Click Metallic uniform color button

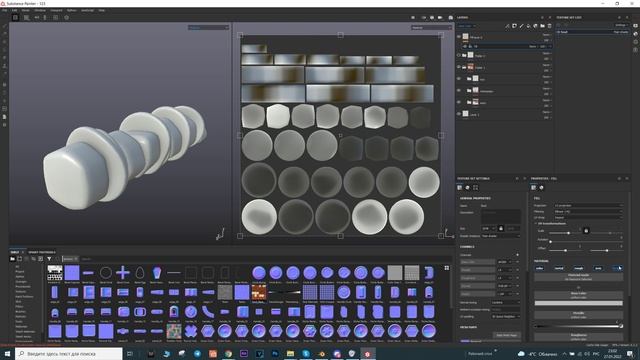click(578, 315)
